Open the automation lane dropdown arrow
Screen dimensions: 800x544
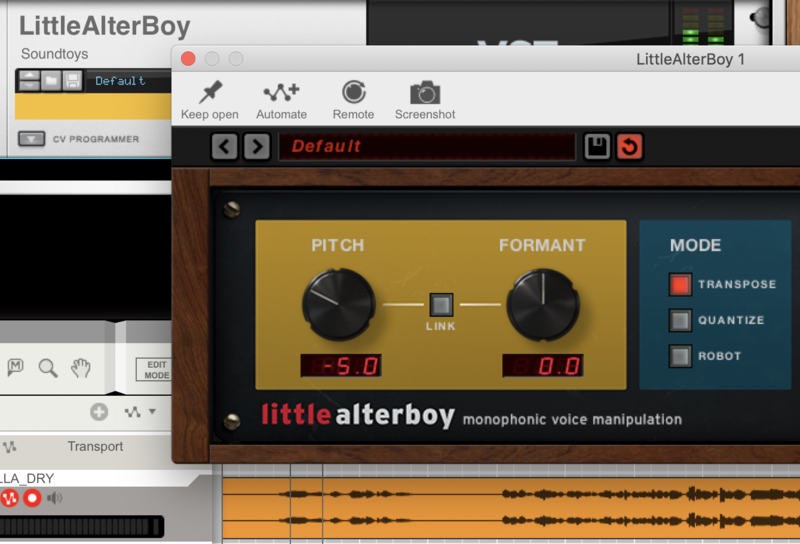pos(152,411)
